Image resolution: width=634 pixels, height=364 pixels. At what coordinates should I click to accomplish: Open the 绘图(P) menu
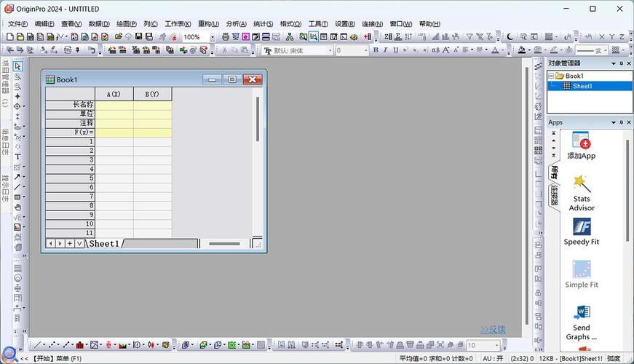click(127, 24)
